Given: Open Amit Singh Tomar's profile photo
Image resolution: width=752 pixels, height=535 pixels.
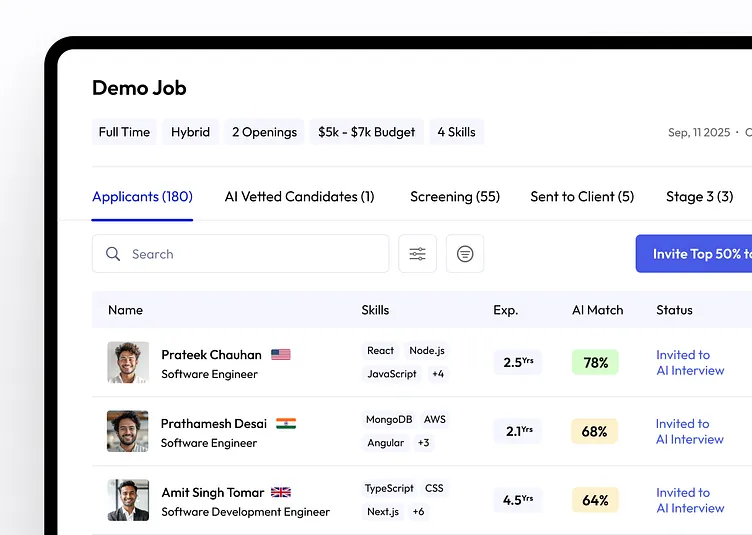Looking at the screenshot, I should 128,500.
